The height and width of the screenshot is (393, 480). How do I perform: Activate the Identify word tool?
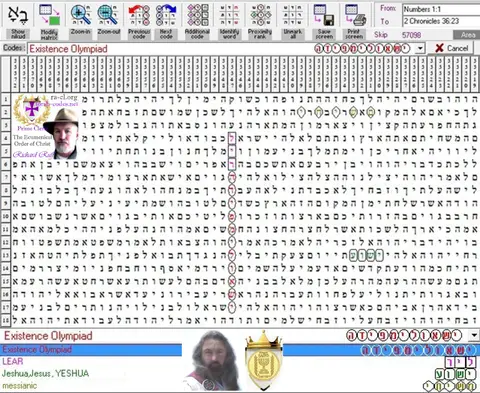point(229,21)
